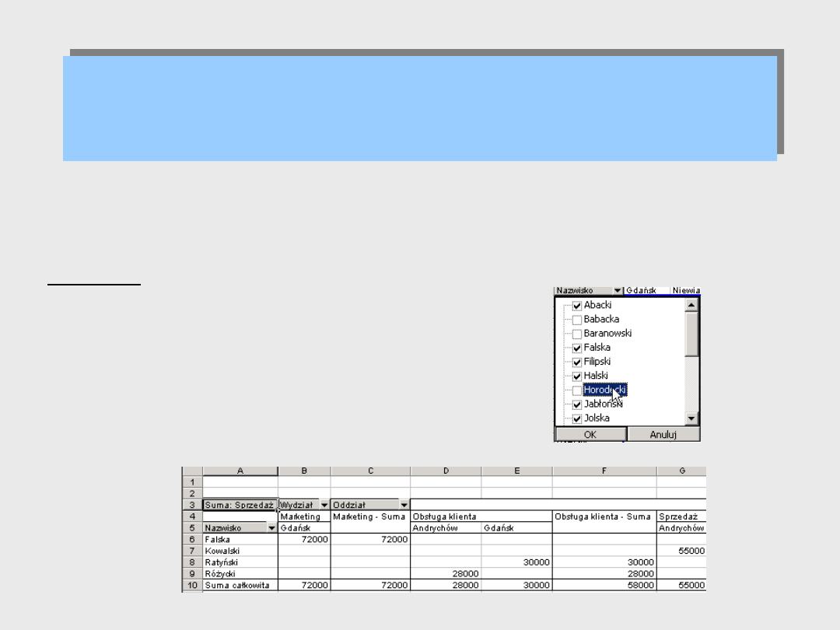Select column F header
Screen dimensions: 840x630
point(604,471)
